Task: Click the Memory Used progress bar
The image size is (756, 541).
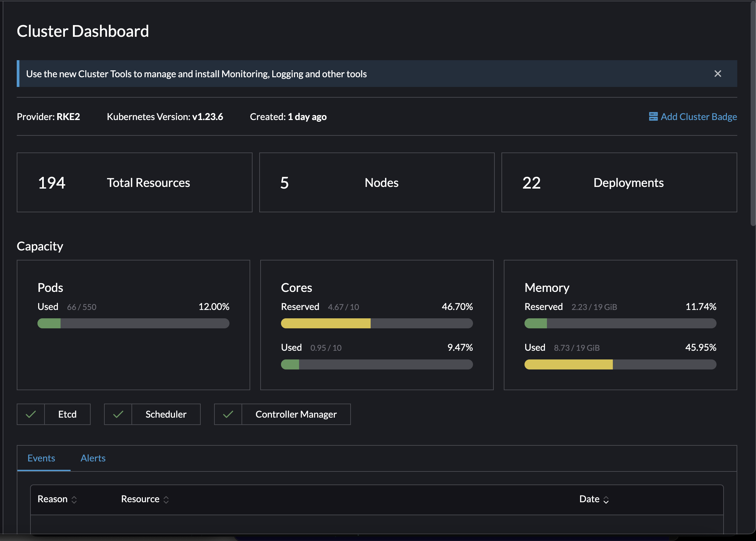Action: point(620,364)
